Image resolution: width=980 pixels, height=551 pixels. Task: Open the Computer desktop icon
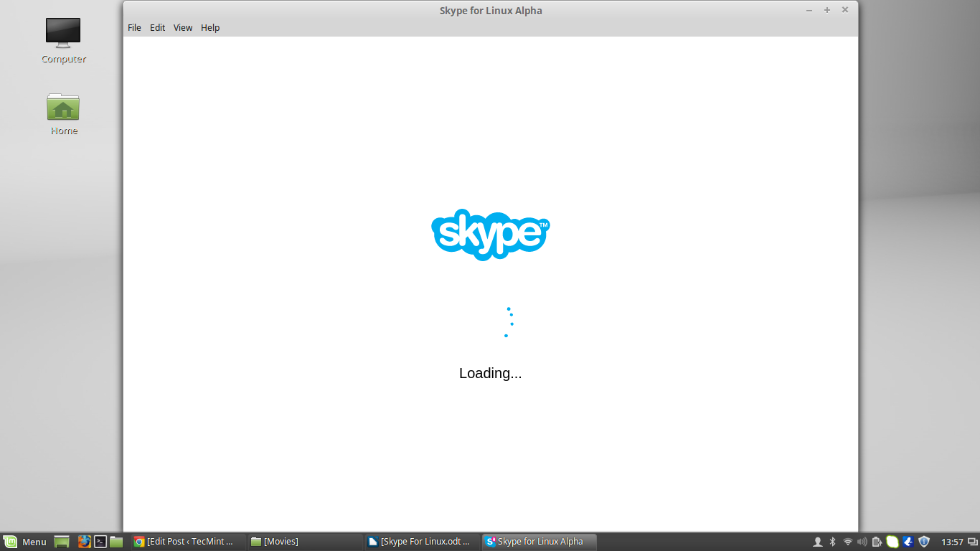(63, 41)
